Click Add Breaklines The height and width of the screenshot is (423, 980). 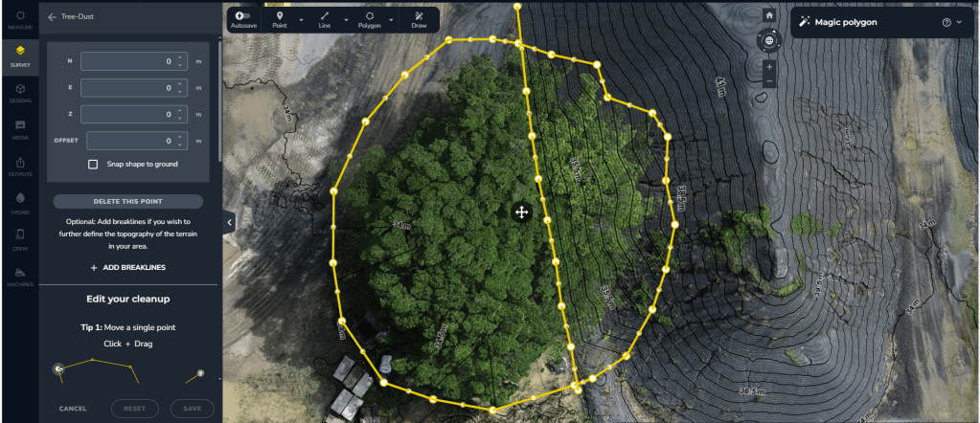coord(128,267)
